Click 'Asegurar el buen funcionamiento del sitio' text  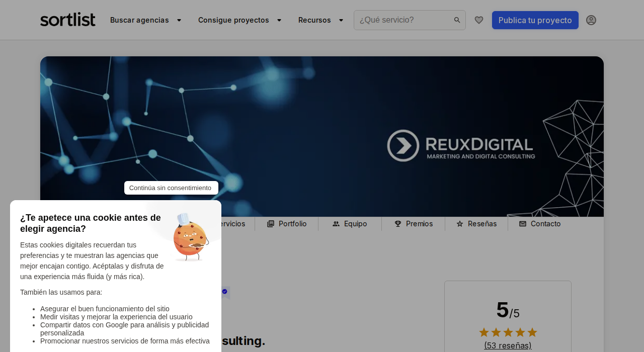[x=105, y=309]
